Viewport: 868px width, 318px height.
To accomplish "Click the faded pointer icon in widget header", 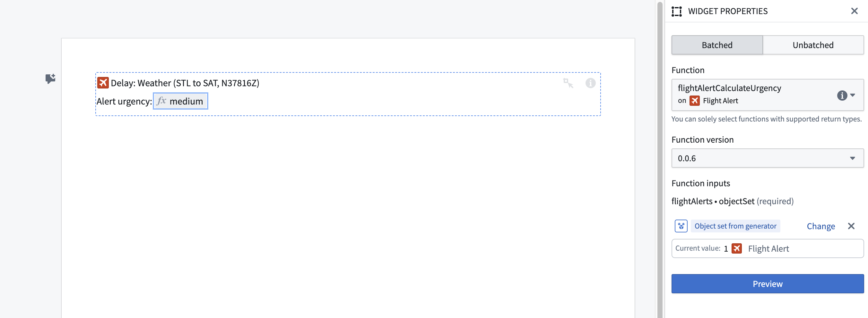I will coord(568,83).
